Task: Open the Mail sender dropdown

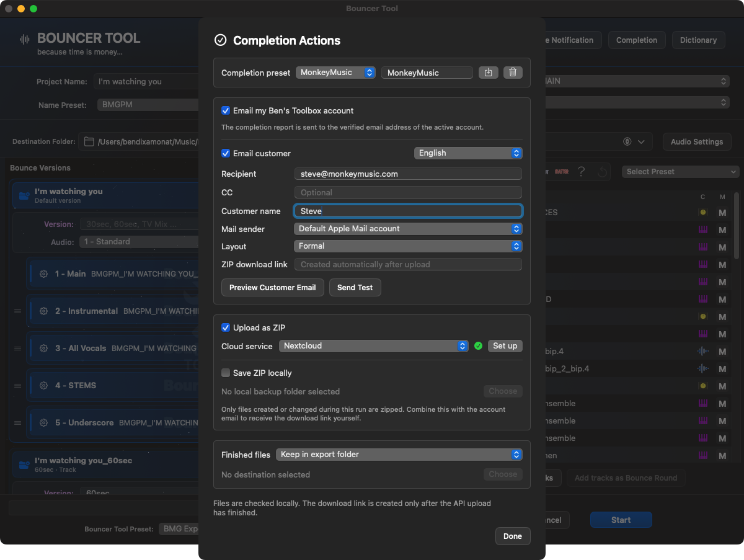Action: click(408, 229)
